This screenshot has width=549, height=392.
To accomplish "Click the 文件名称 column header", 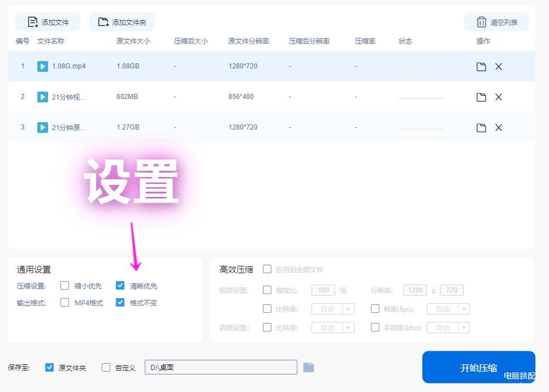I will click(x=51, y=41).
